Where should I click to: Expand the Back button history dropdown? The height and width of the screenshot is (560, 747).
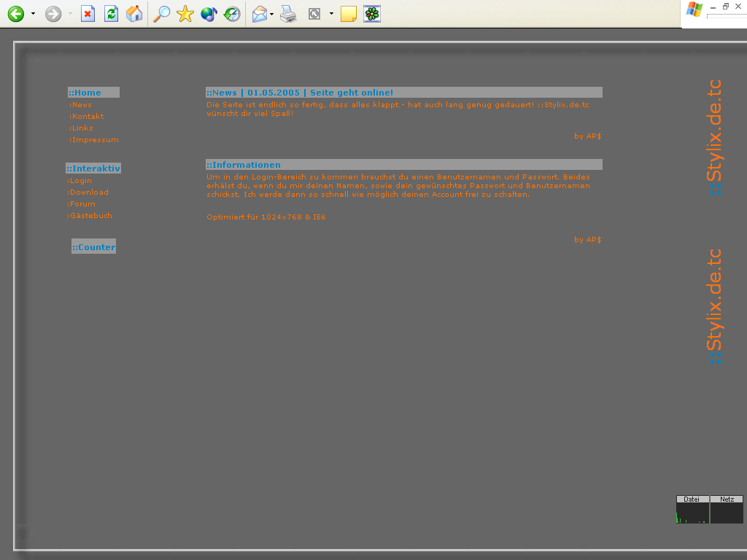(x=33, y=14)
